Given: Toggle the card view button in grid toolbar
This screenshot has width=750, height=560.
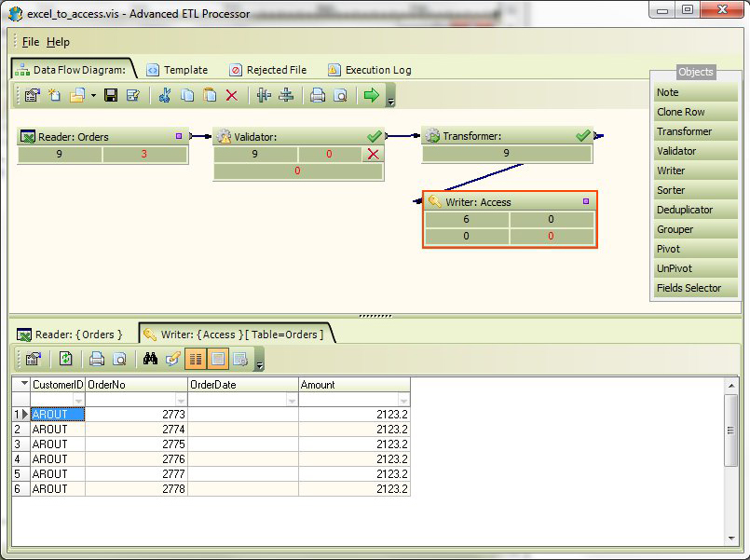Looking at the screenshot, I should [x=218, y=359].
